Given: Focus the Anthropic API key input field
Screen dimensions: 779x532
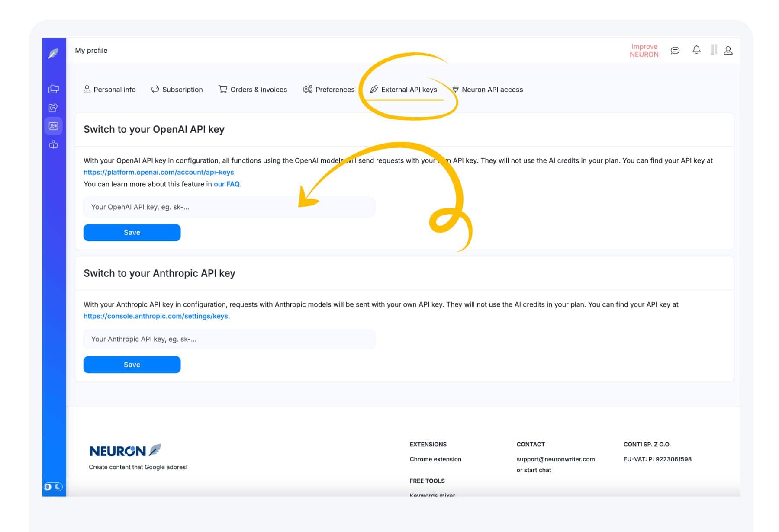Looking at the screenshot, I should [x=229, y=339].
